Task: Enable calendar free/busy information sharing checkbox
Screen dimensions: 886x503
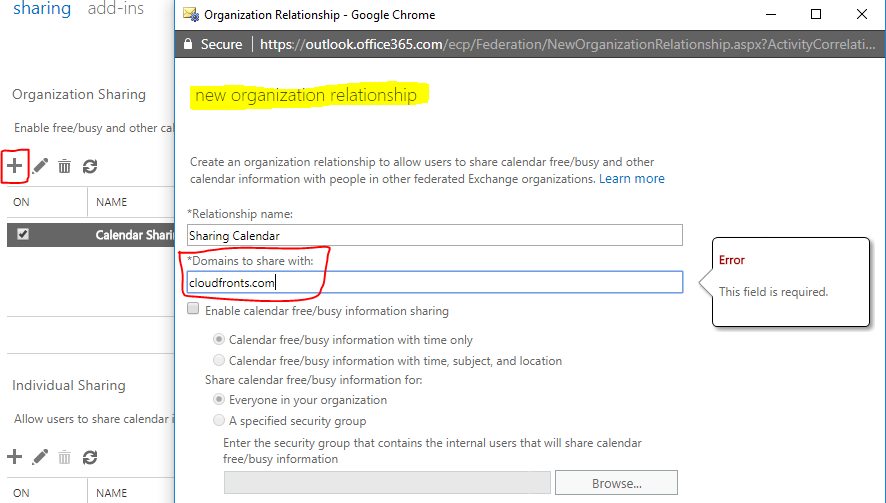Action: (194, 311)
